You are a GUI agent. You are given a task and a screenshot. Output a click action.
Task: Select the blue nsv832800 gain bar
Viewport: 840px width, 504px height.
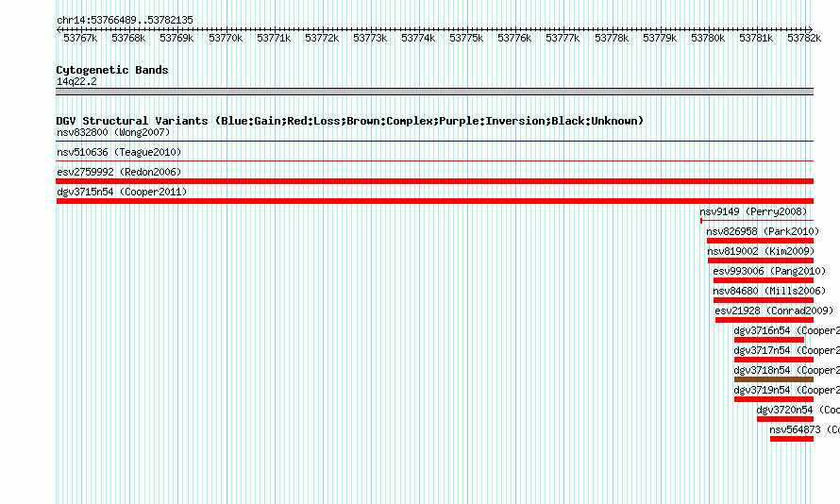tap(434, 142)
